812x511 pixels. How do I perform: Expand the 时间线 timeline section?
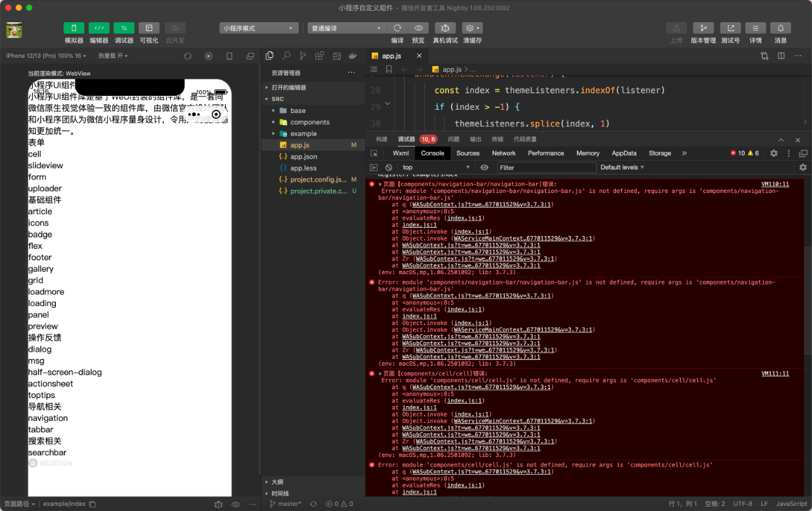[313, 493]
